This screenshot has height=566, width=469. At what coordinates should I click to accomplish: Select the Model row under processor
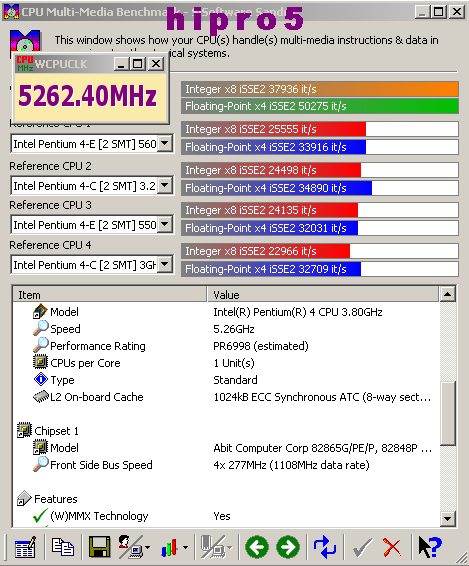(226, 312)
